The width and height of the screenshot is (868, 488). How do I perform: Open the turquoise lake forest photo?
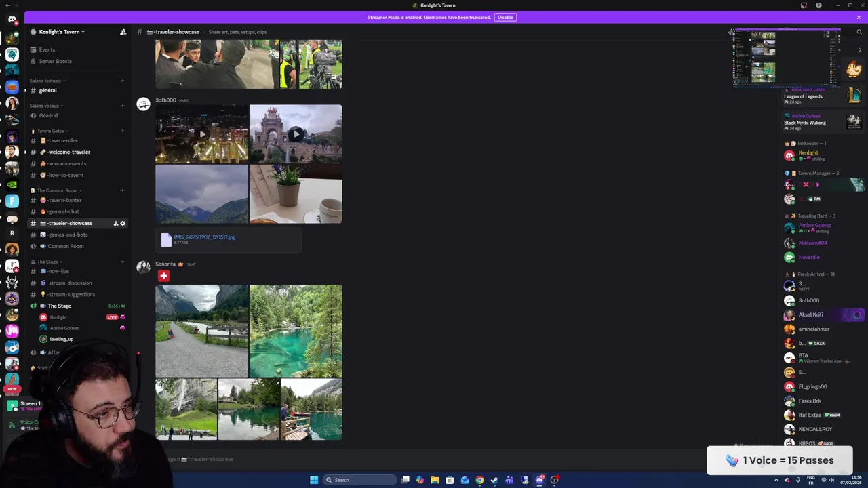(296, 331)
